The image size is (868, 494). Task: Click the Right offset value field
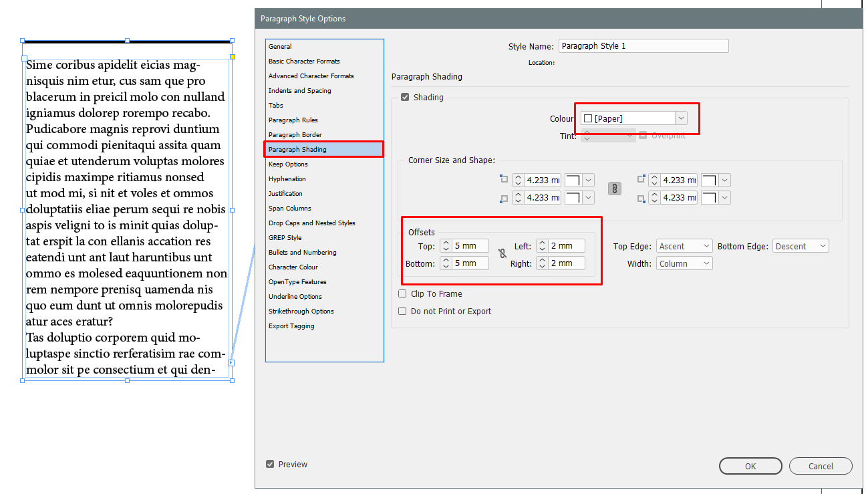pyautogui.click(x=567, y=263)
